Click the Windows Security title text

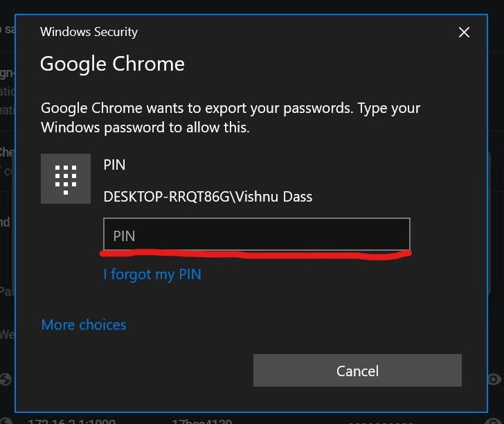click(x=89, y=32)
